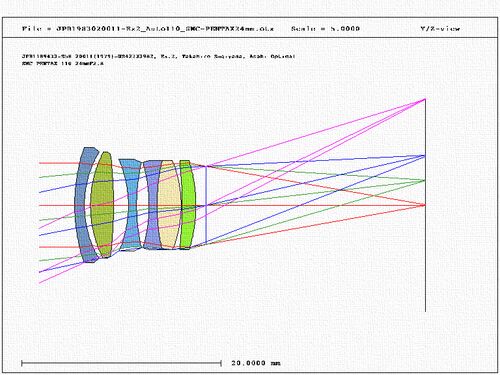Click the magenta ray focus point on image plane
This screenshot has width=500, height=375.
(425, 99)
